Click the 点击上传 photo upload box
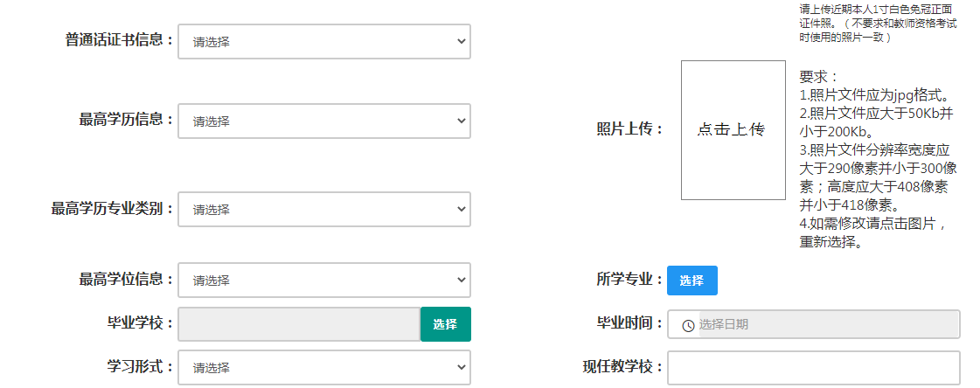Screen dimensions: 980x388 click(733, 130)
